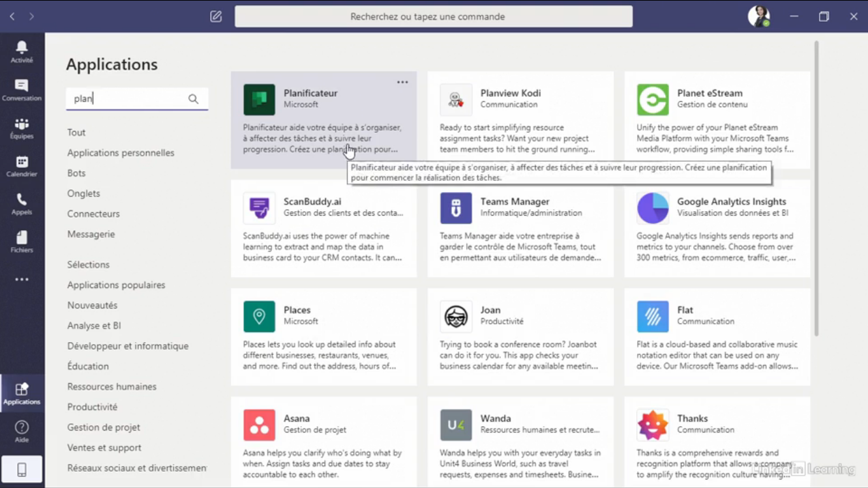
Task: Click the Asana app icon
Action: [x=259, y=425]
